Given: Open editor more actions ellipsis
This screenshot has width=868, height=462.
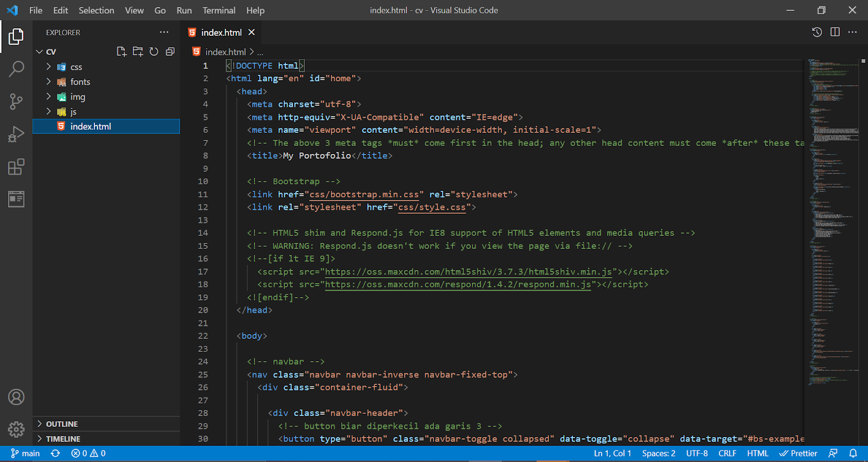Looking at the screenshot, I should click(853, 33).
